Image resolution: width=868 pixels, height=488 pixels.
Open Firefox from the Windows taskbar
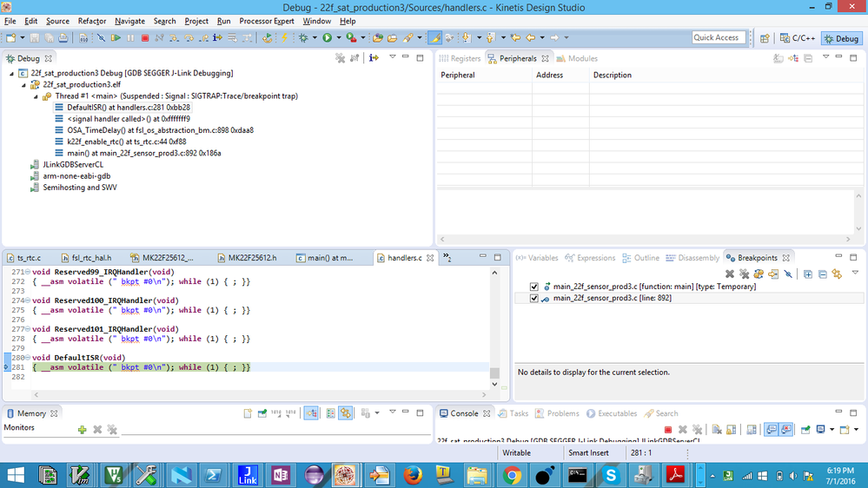[x=413, y=475]
